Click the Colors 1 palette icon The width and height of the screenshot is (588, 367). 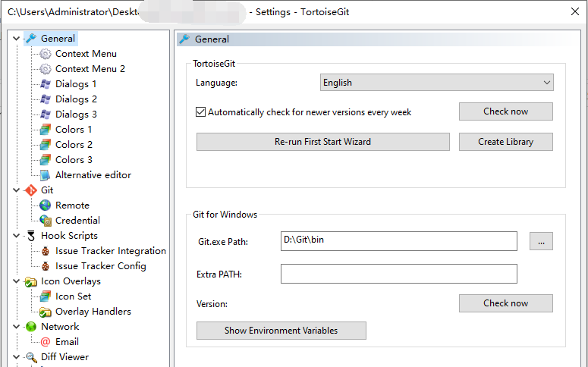46,130
